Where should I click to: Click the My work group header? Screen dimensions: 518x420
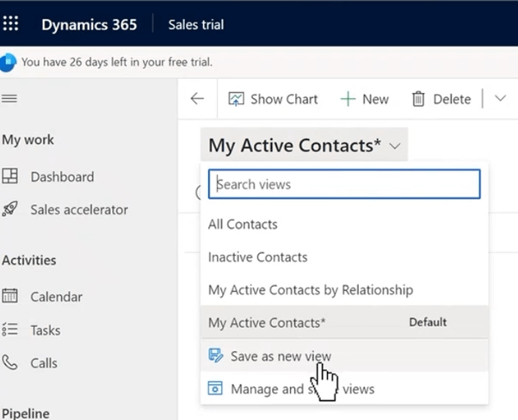(x=28, y=139)
